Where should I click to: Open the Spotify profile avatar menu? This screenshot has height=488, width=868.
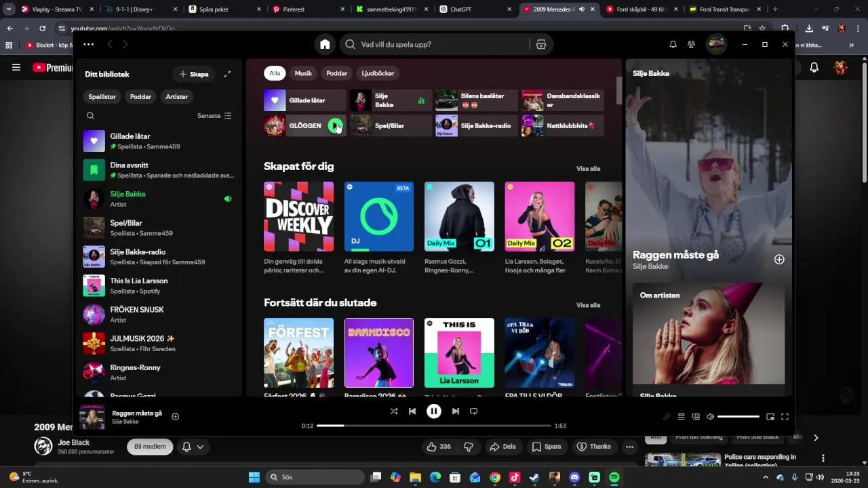click(x=716, y=44)
